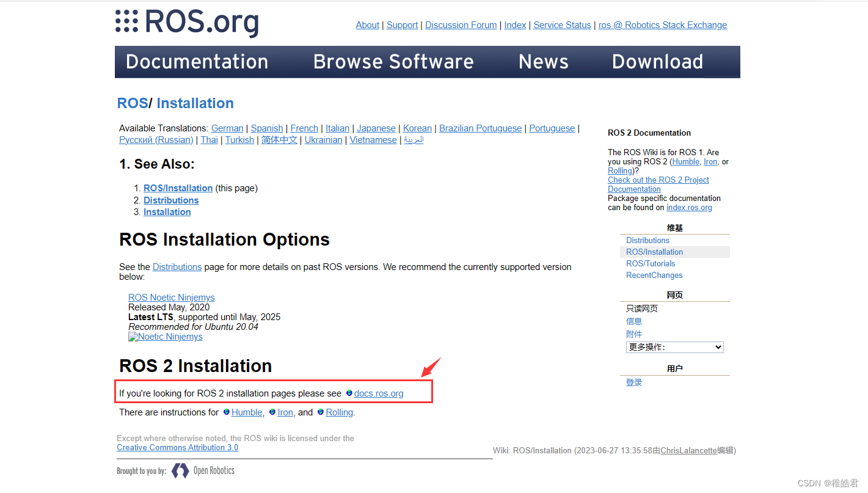Select the Arabic translation link

click(414, 140)
